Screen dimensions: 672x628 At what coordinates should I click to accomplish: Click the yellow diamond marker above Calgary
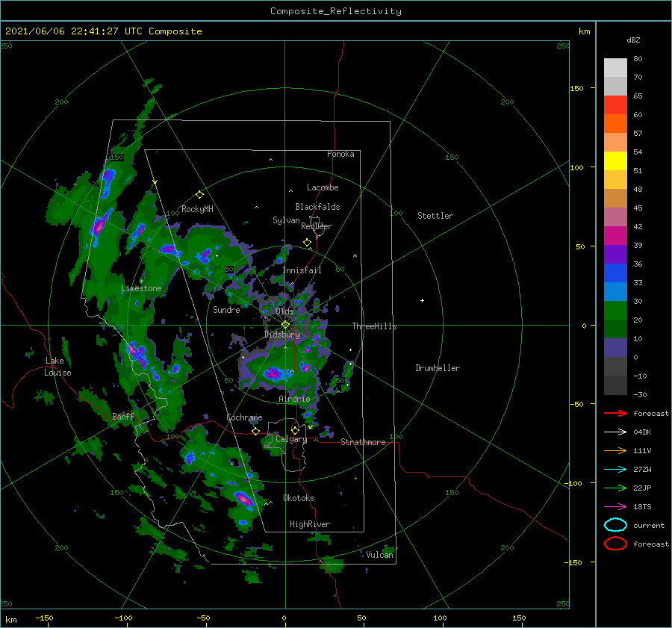tap(295, 430)
